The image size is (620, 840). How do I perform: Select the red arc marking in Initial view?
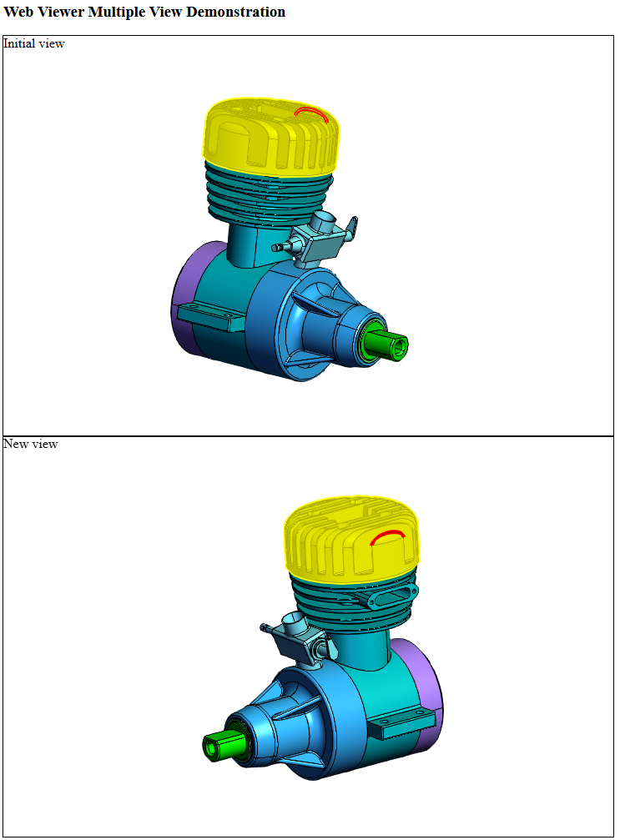(x=310, y=111)
